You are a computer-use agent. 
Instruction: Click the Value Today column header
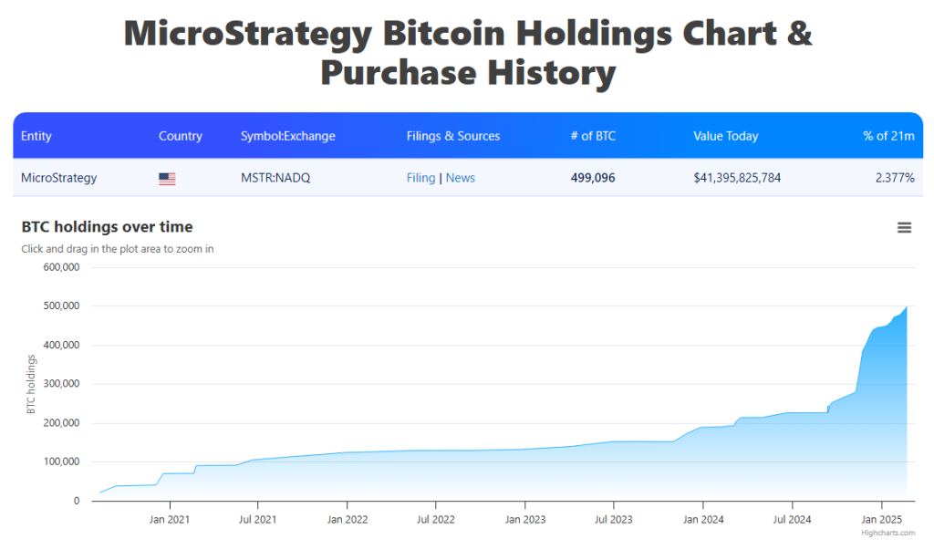pos(726,136)
